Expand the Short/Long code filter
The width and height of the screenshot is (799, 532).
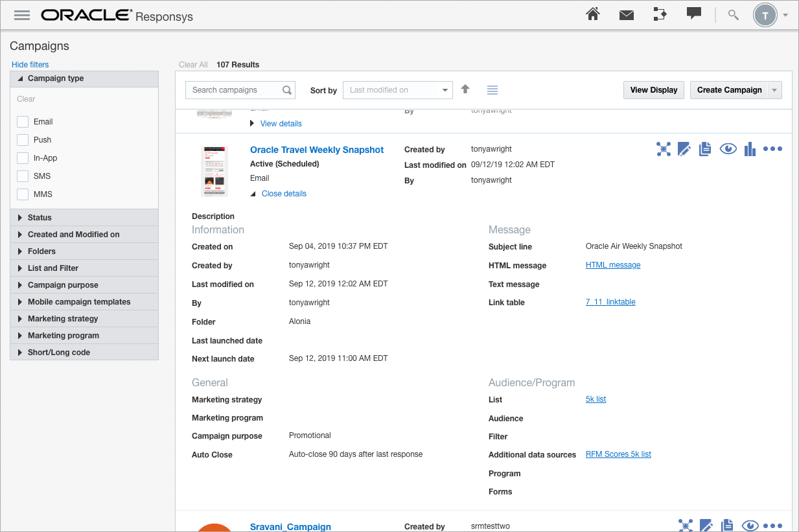(x=84, y=353)
